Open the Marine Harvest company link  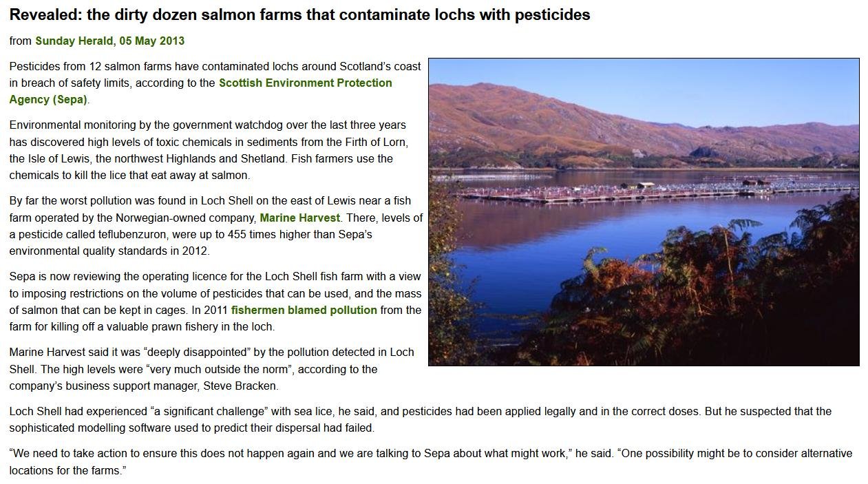(299, 218)
